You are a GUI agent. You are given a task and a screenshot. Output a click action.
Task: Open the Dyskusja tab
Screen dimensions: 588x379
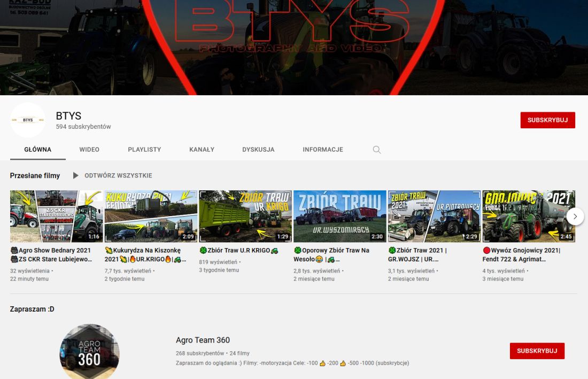click(258, 150)
